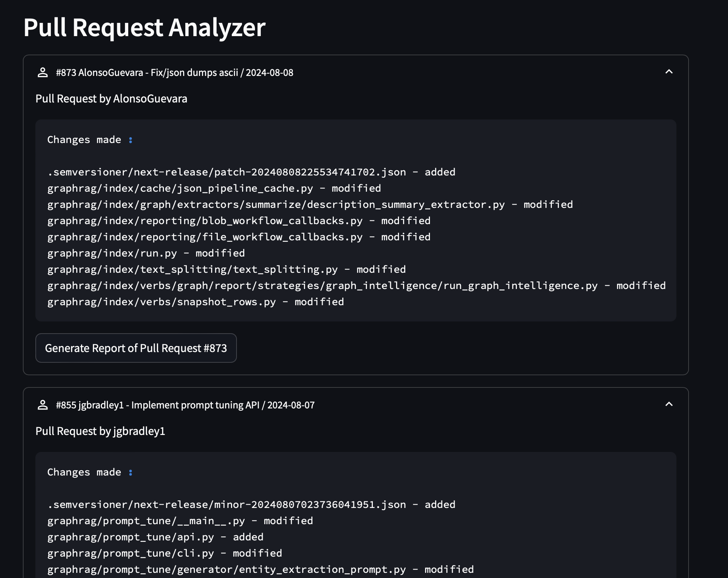Click the prompt_tune/api.py added line
Screen dimensions: 728x578
point(155,537)
